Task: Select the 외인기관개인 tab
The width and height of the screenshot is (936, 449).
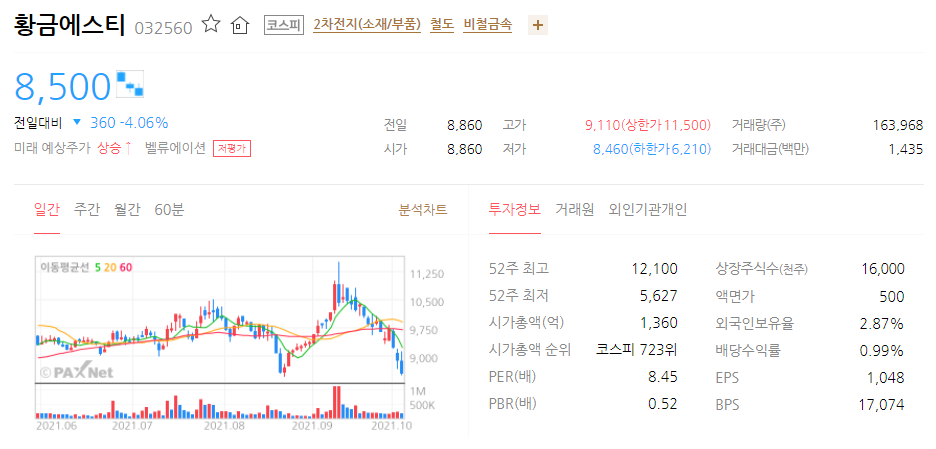Action: (648, 210)
